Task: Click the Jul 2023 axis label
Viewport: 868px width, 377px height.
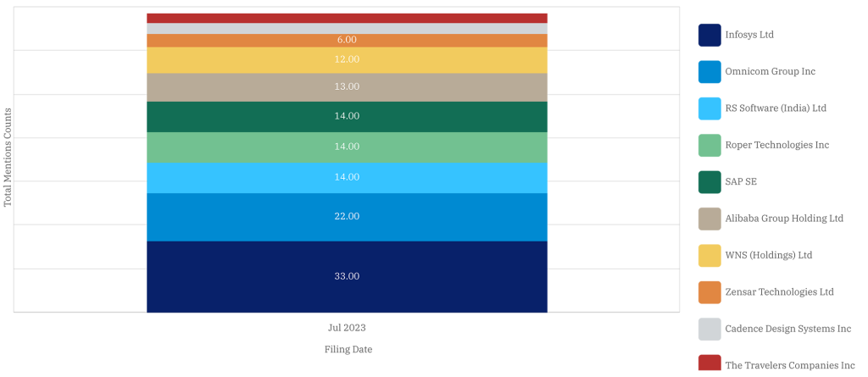Action: (347, 327)
